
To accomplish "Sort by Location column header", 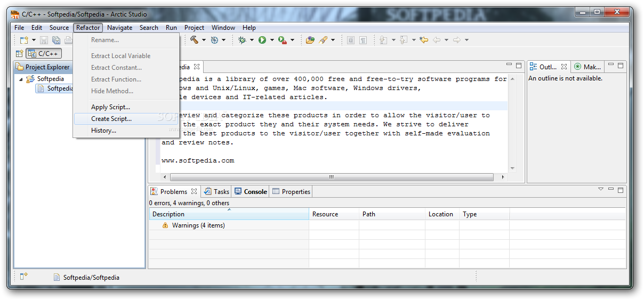I will click(x=442, y=214).
